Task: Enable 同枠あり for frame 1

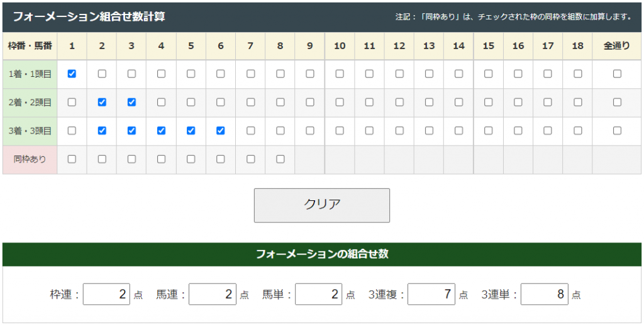Action: (x=72, y=159)
